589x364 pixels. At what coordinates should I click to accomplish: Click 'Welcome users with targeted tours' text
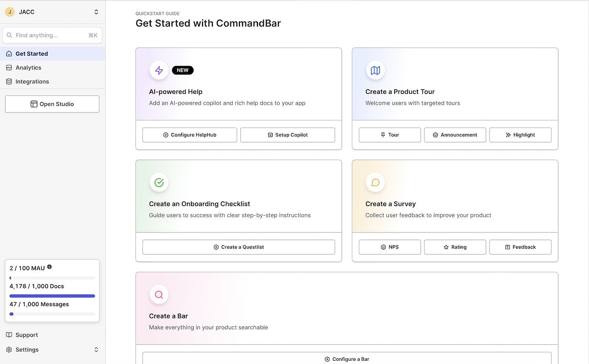pyautogui.click(x=413, y=103)
